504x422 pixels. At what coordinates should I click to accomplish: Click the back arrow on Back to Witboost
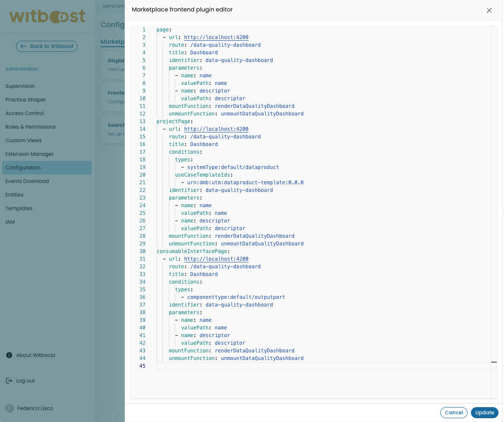click(x=24, y=46)
